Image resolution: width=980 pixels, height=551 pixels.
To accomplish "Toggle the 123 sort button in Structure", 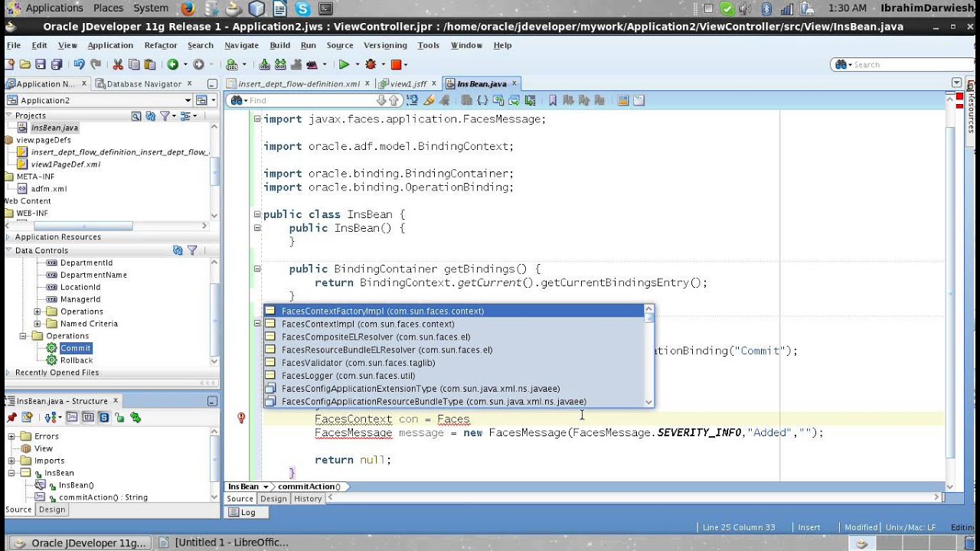I will coord(88,417).
